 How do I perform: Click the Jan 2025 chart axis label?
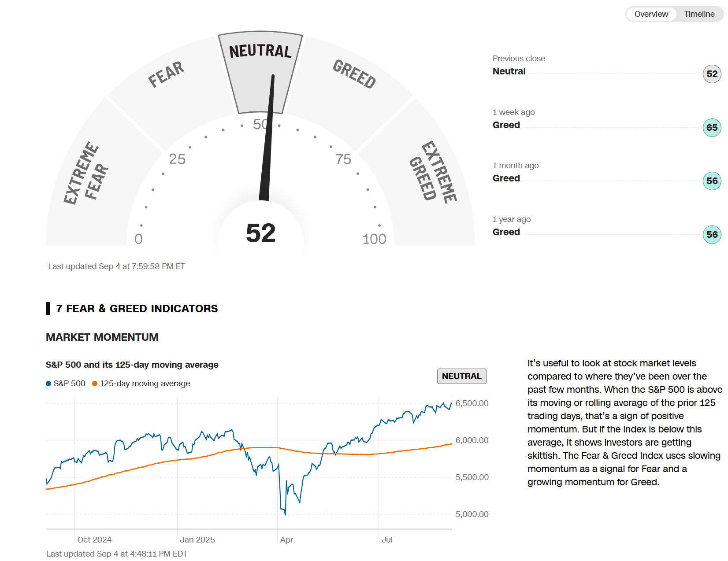[x=197, y=540]
